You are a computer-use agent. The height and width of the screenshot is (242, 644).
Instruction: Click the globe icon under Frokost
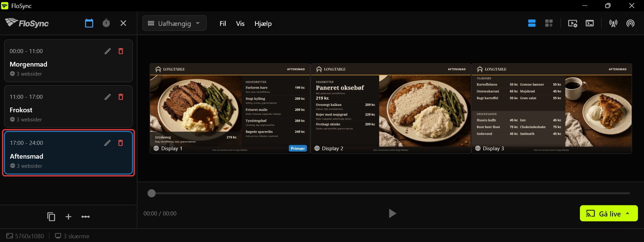(x=12, y=119)
